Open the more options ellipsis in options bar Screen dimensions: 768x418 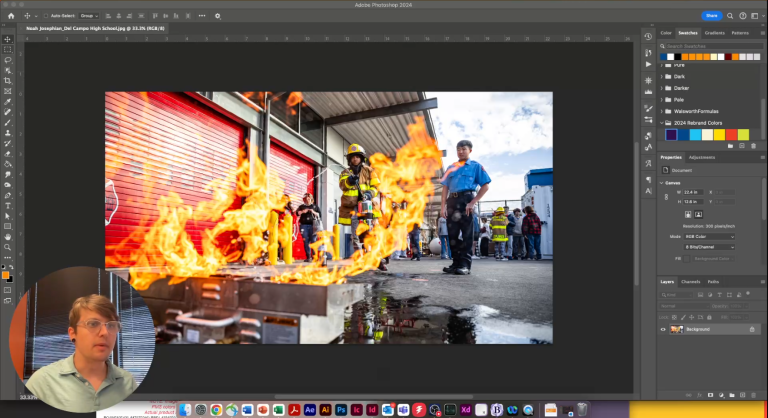[202, 16]
